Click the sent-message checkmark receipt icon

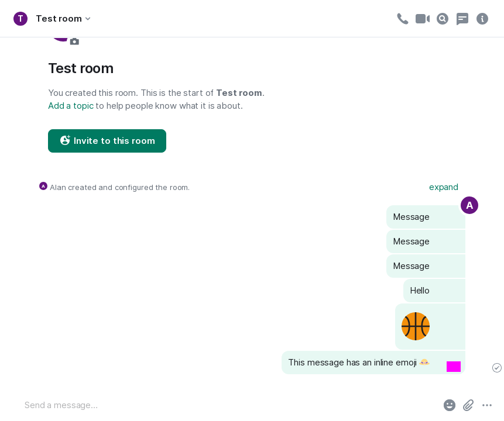pos(496,368)
